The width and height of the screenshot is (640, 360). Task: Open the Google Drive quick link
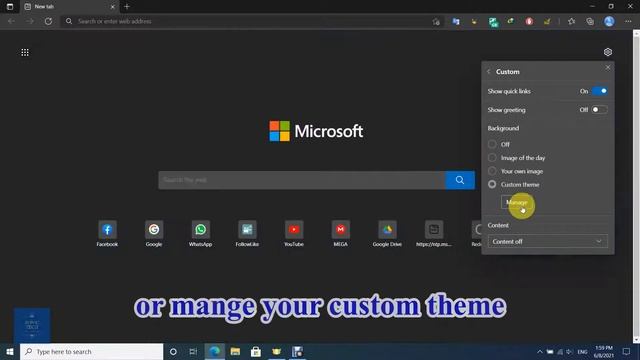pos(387,234)
